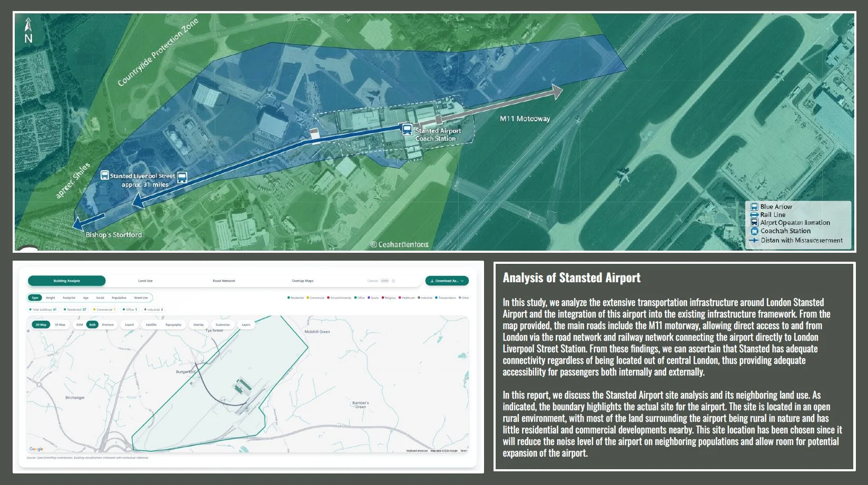The image size is (868, 485).
Task: Switch to the Land Use tab
Action: click(x=145, y=281)
